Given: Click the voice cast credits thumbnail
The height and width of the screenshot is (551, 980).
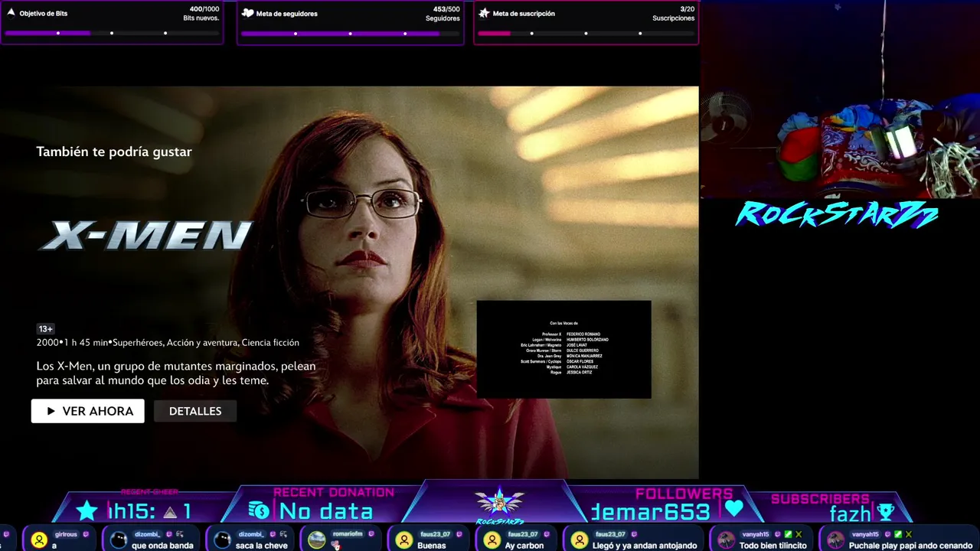Looking at the screenshot, I should coord(564,349).
